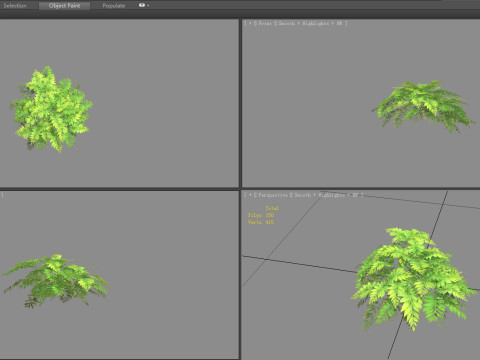Click the Front view label menu
The width and height of the screenshot is (480, 360).
click(265, 23)
